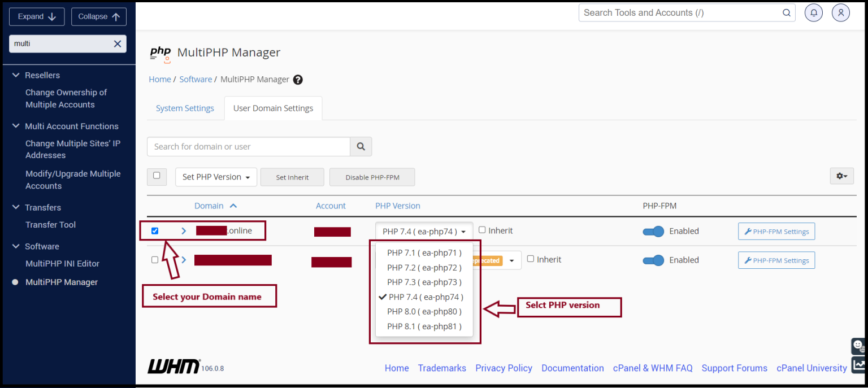The height and width of the screenshot is (388, 868).
Task: Open the cPanel University footer link
Action: [811, 368]
